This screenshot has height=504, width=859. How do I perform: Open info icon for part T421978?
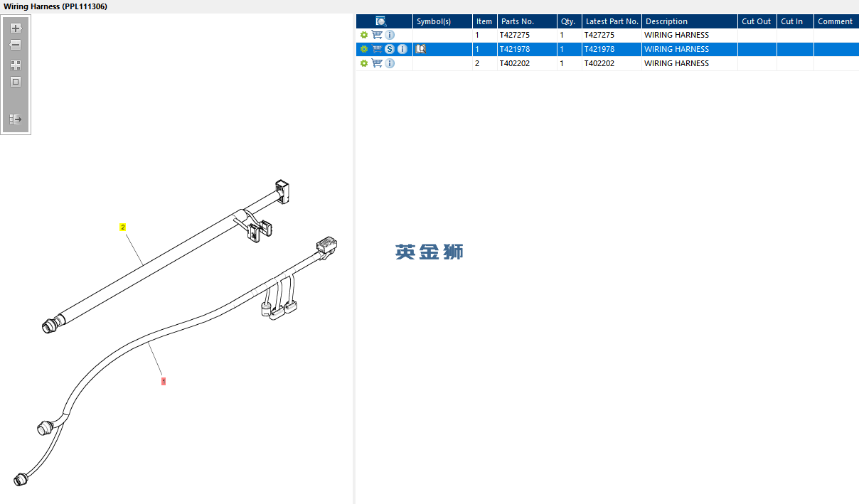402,49
